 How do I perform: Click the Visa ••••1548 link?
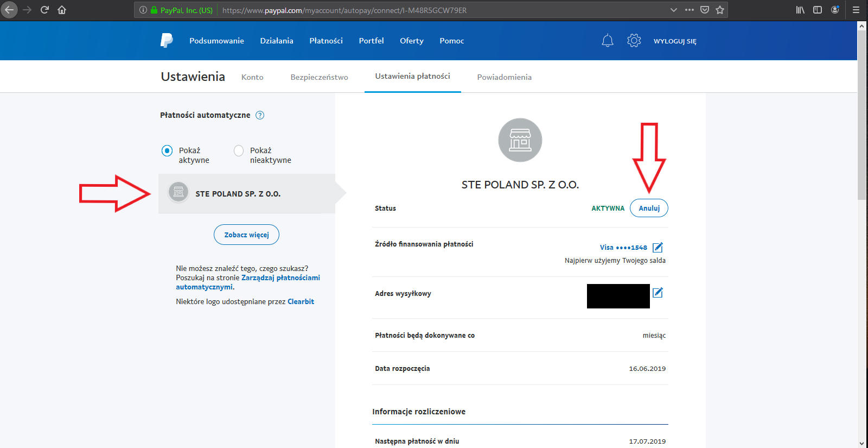(623, 247)
